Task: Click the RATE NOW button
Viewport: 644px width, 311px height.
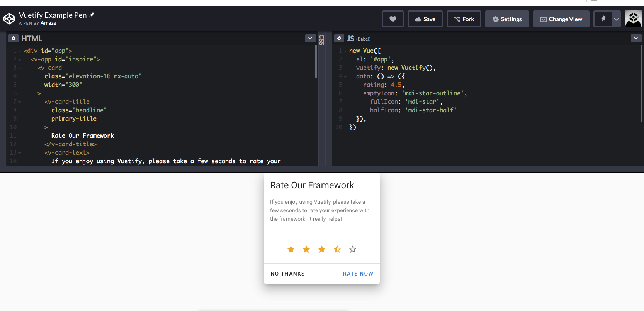Action: coord(358,274)
